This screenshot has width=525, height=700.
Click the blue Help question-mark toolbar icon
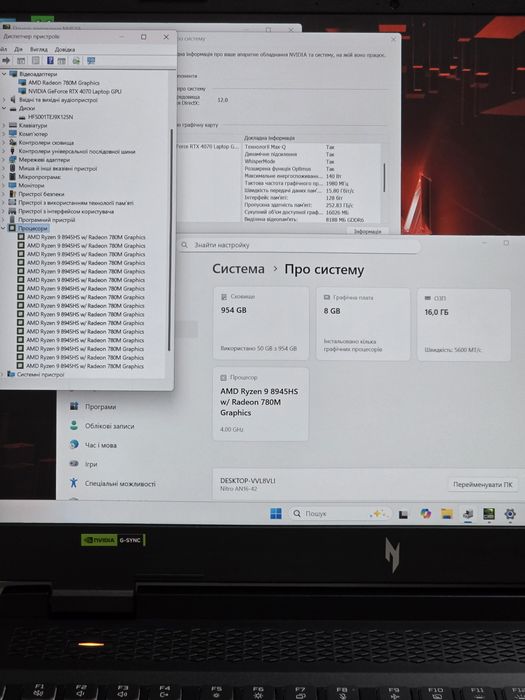coord(50,60)
